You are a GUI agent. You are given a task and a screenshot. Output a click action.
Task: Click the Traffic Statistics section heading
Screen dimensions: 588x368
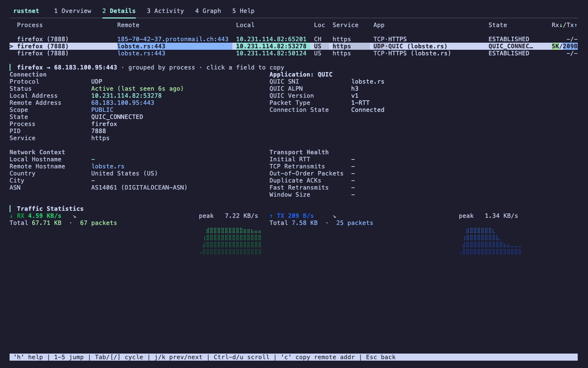[x=50, y=209]
